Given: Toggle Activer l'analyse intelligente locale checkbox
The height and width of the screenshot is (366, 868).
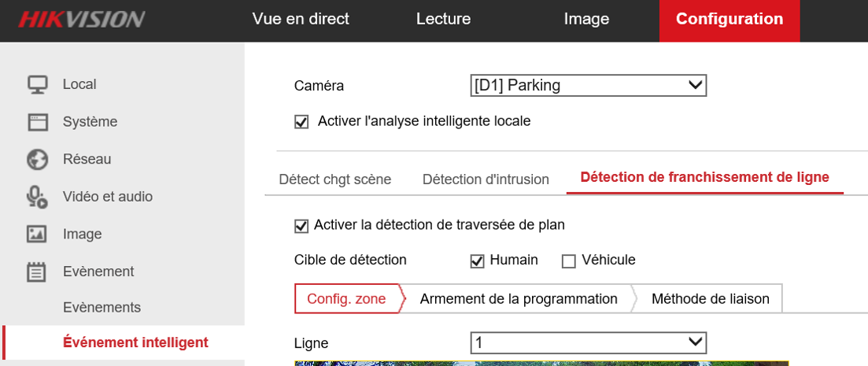Looking at the screenshot, I should point(301,122).
